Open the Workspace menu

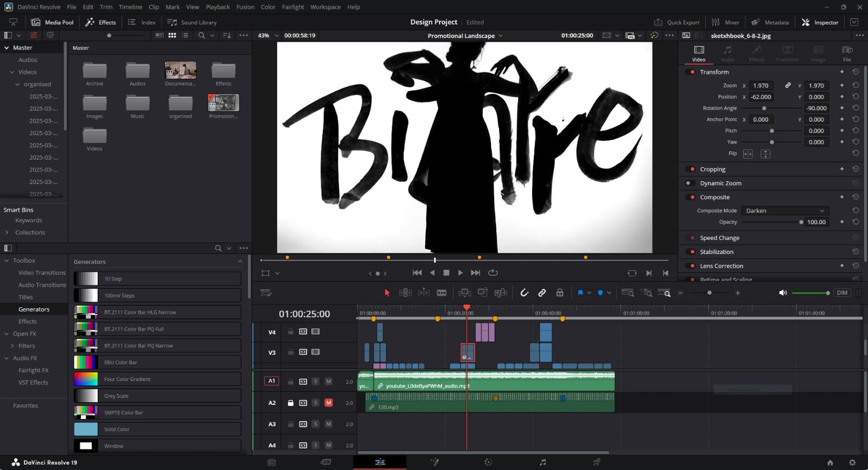pyautogui.click(x=325, y=7)
